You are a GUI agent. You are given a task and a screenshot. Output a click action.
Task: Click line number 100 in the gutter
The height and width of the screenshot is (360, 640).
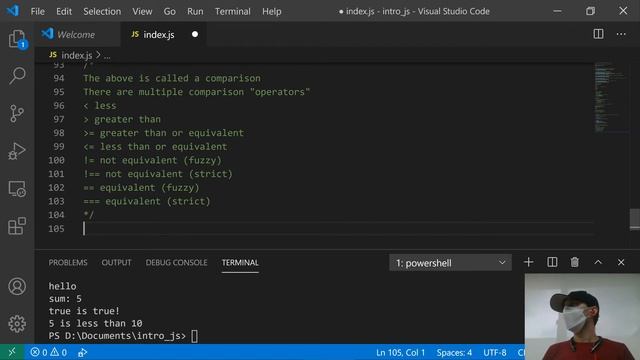56,160
